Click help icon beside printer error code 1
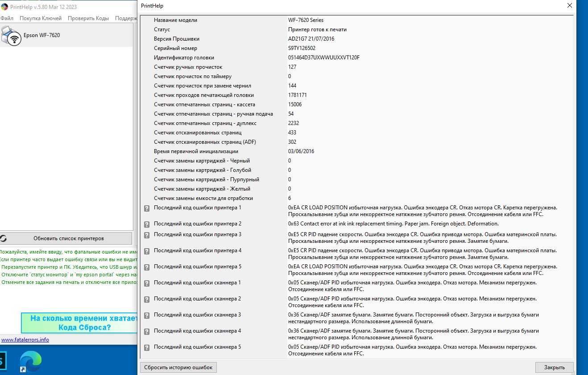588x375 pixels. pos(146,208)
